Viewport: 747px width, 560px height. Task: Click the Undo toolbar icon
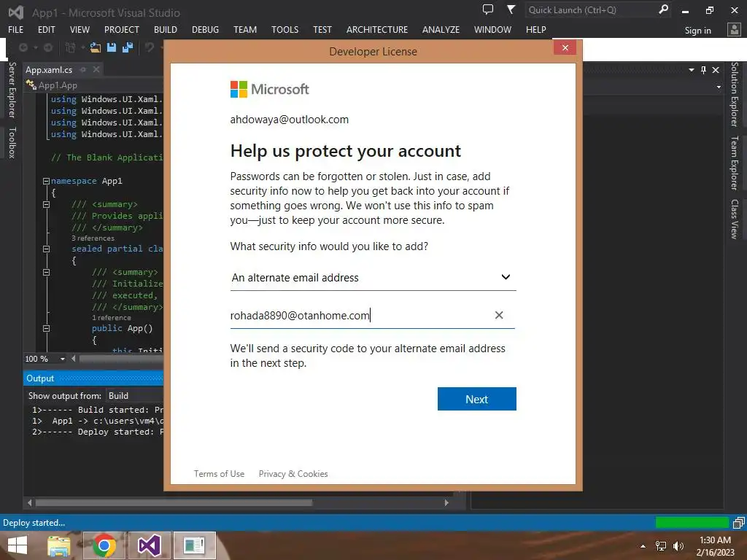click(x=150, y=47)
